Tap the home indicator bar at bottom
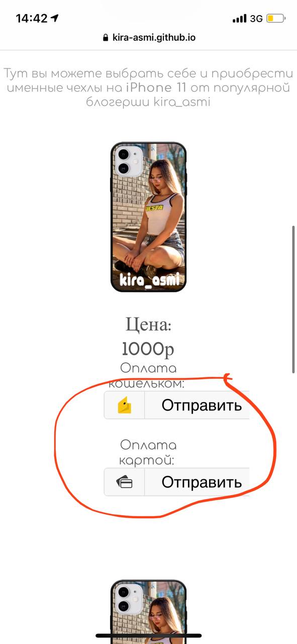 [x=148, y=635]
